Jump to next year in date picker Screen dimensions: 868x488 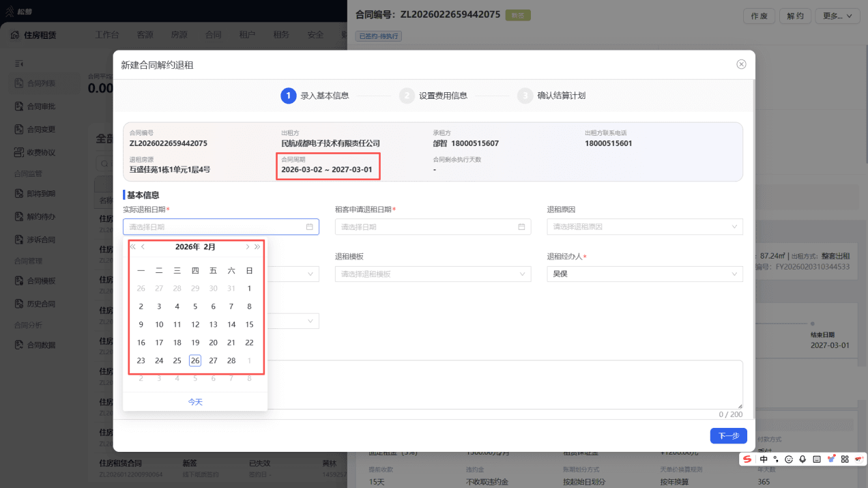point(257,247)
